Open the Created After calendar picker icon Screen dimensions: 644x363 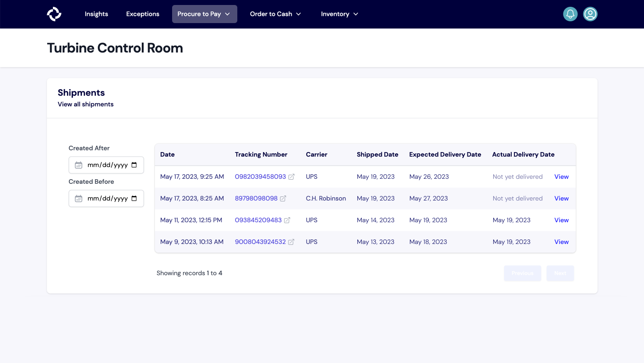pyautogui.click(x=134, y=165)
